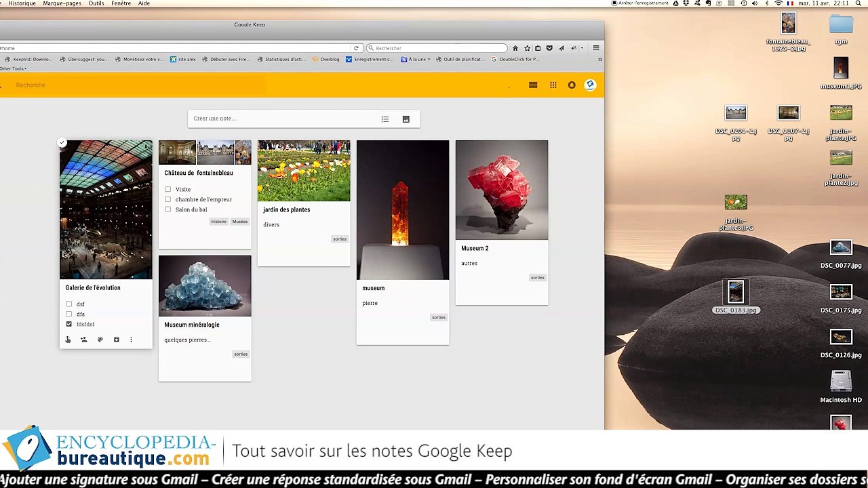Open the three-dot menu on Galerie de l'évolution note
868x488 pixels.
(x=131, y=340)
